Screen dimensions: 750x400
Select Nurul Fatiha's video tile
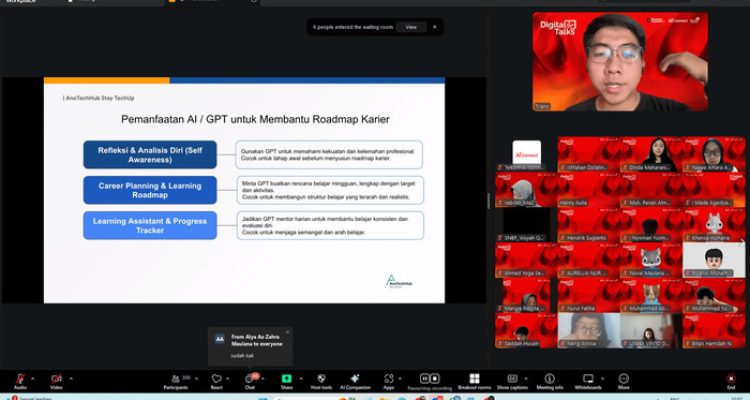[589, 295]
